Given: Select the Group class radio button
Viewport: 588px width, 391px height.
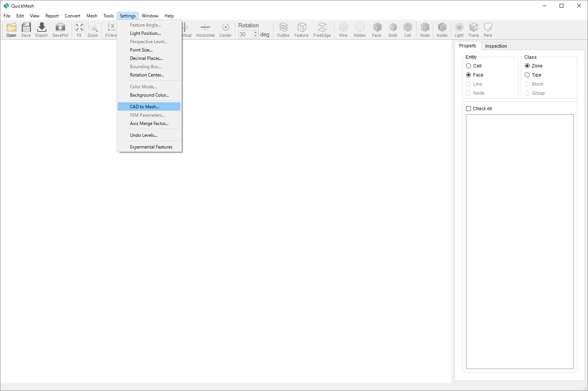Looking at the screenshot, I should 527,93.
